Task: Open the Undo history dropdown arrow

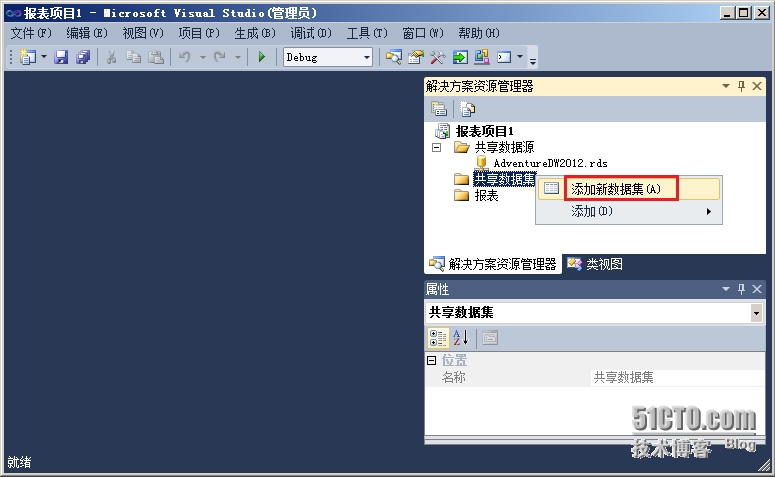Action: 203,57
